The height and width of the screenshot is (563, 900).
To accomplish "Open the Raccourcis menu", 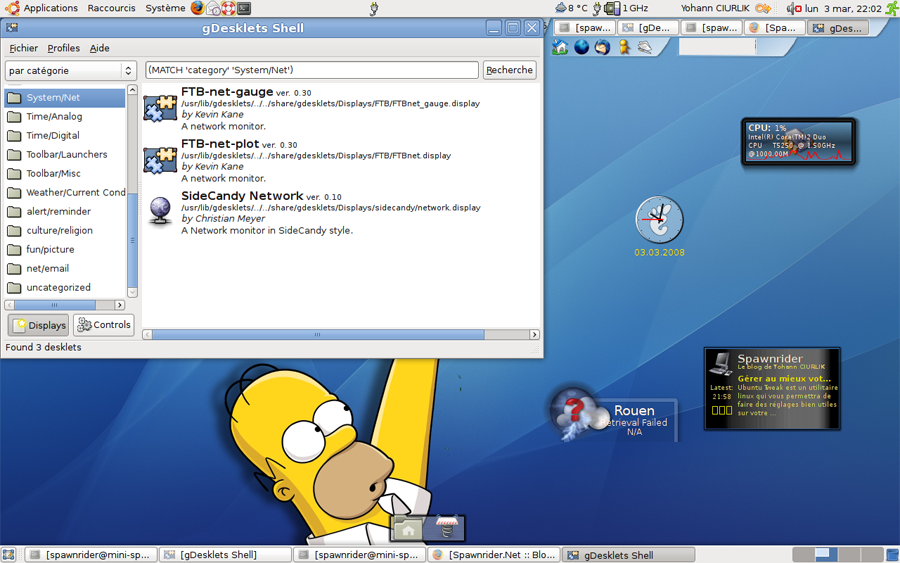I will (x=111, y=8).
